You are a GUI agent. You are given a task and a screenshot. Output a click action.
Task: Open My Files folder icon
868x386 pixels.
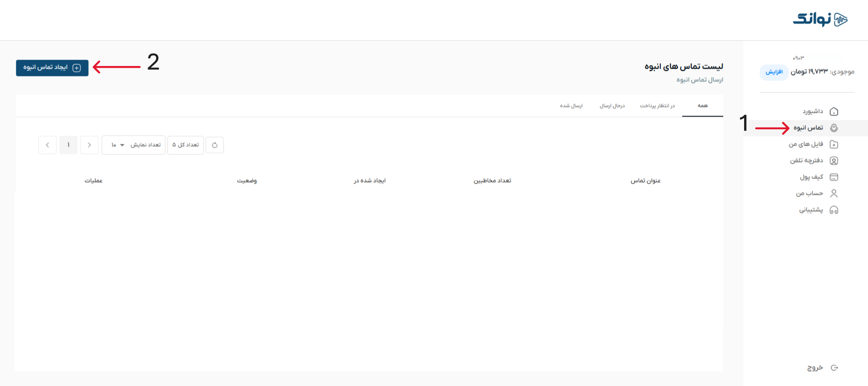[x=834, y=144]
